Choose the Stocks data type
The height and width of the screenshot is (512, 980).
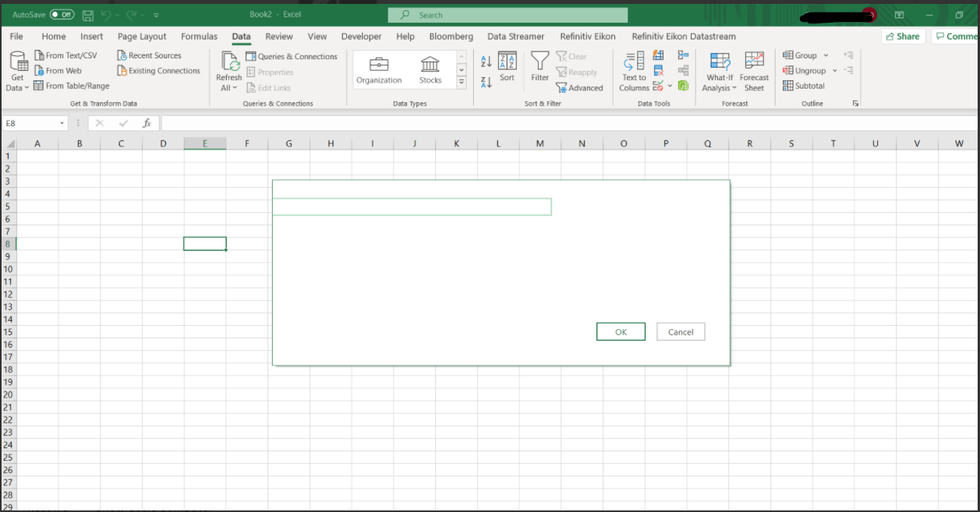pyautogui.click(x=430, y=69)
